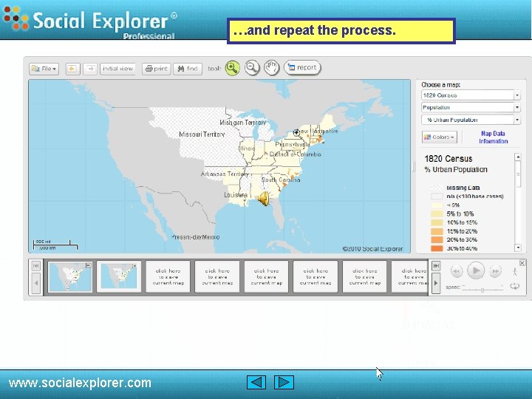The height and width of the screenshot is (399, 532).
Task: Step the slide strip right one slide
Action: [x=436, y=283]
